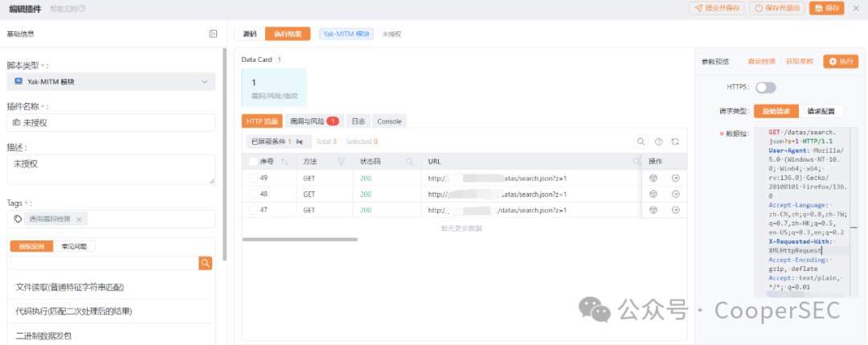The image size is (868, 345).
Task: Check the checkbox for row 48
Action: tap(253, 195)
